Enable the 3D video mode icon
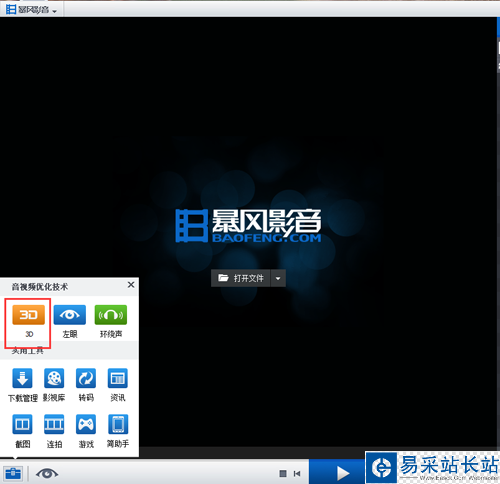The width and height of the screenshot is (500, 484). [28, 315]
